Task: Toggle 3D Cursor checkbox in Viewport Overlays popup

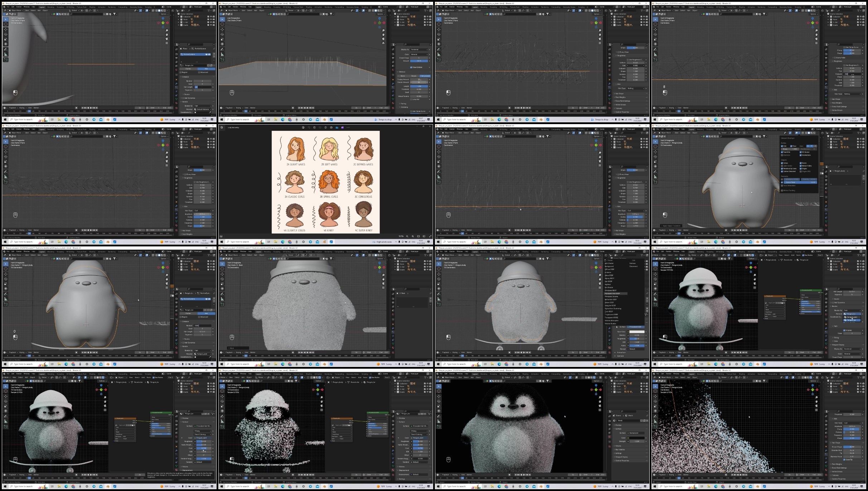Action: (x=801, y=152)
